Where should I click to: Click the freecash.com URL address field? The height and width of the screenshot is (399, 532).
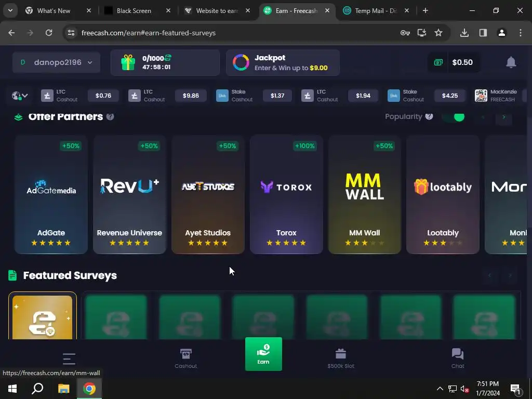pos(149,33)
